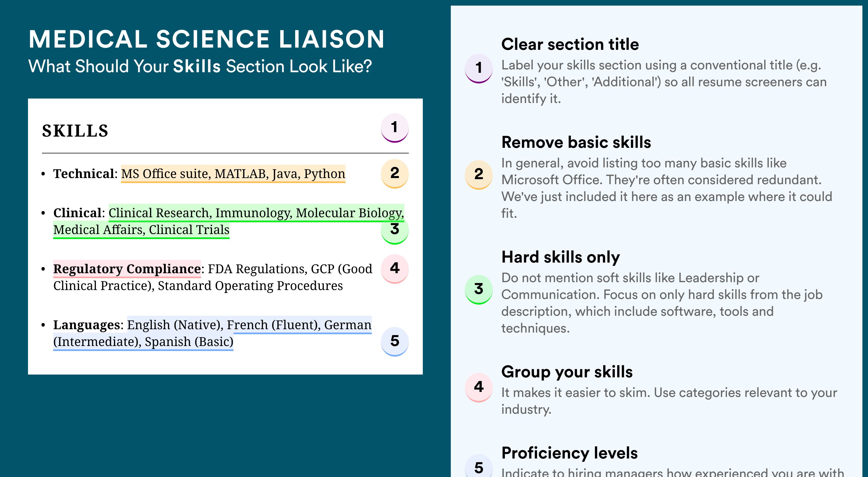The height and width of the screenshot is (477, 868).
Task: Click the number 5 badge beside Proficiency levels
Action: pyautogui.click(x=479, y=467)
